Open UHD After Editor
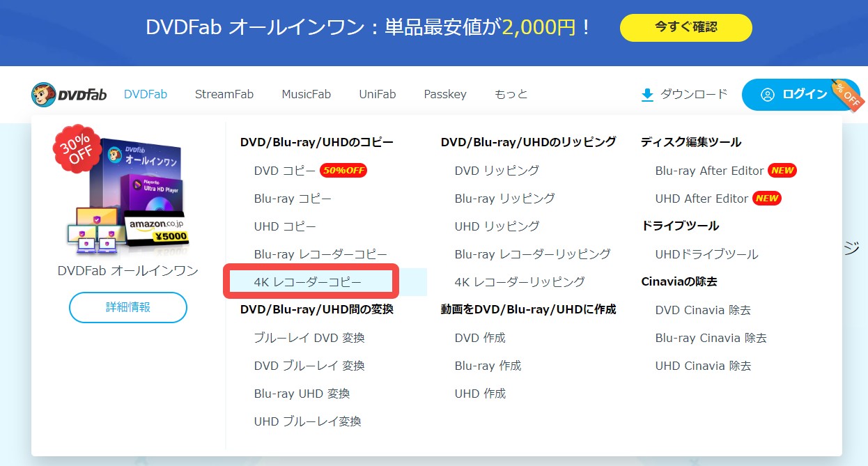Screen dimensions: 868x466 [x=702, y=199]
